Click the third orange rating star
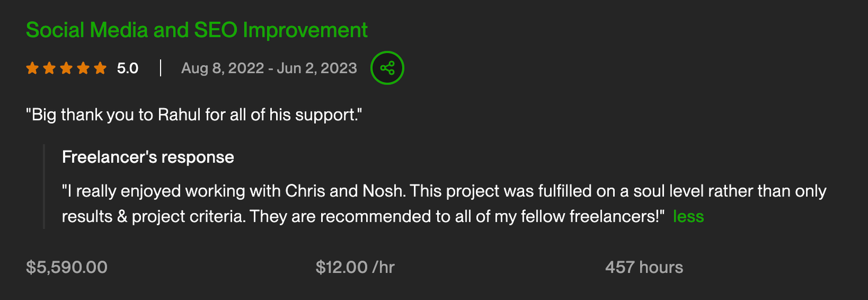The image size is (868, 300). point(66,68)
